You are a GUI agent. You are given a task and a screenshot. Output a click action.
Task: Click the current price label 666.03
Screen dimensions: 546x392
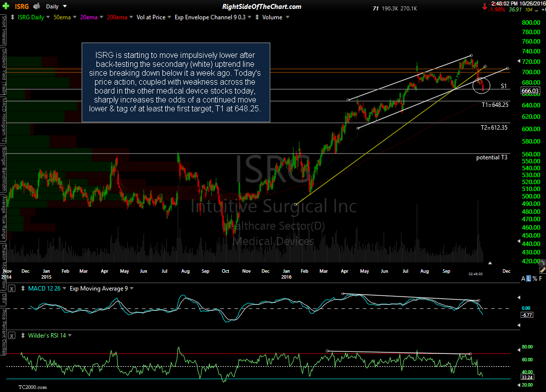[530, 91]
